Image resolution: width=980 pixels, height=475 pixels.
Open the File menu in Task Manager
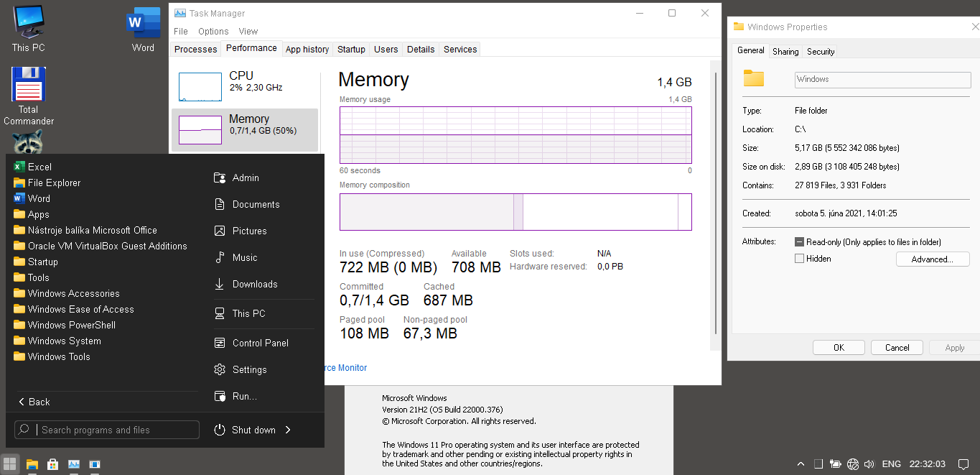(181, 31)
